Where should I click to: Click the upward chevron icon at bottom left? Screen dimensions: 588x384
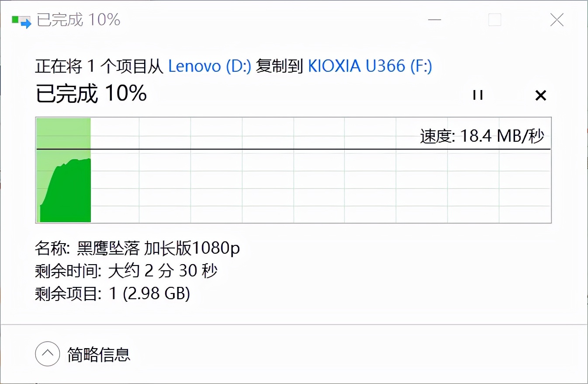[47, 353]
